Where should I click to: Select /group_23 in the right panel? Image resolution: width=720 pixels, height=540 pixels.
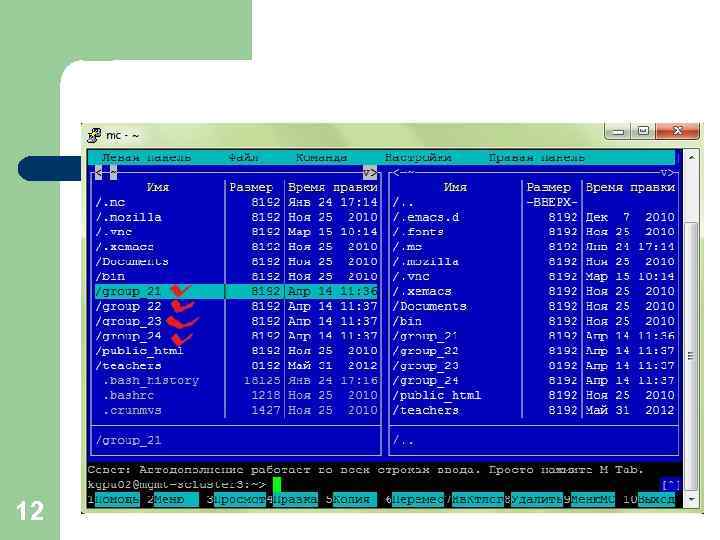pos(534,366)
